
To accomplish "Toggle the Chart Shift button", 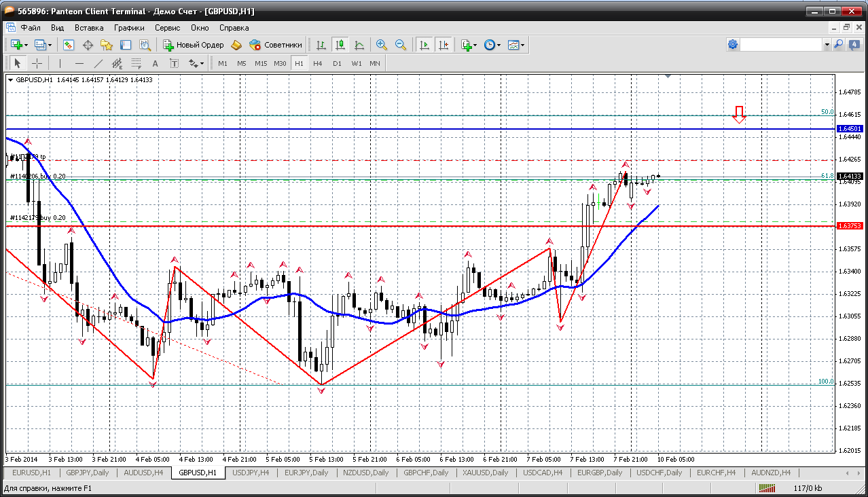I will coord(444,45).
